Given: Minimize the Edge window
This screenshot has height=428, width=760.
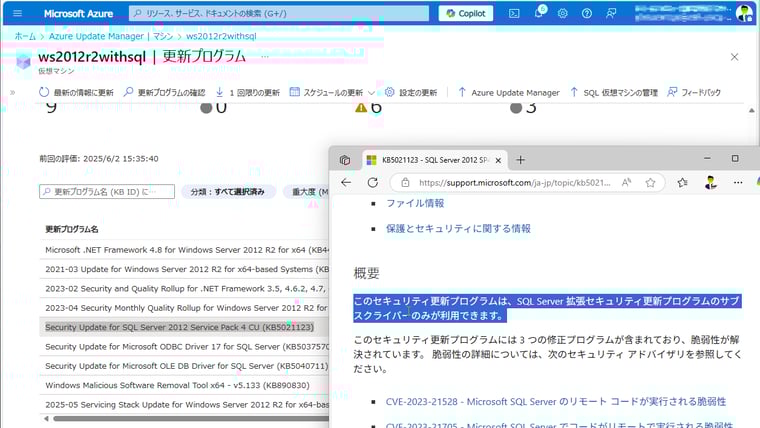Looking at the screenshot, I should pos(707,159).
